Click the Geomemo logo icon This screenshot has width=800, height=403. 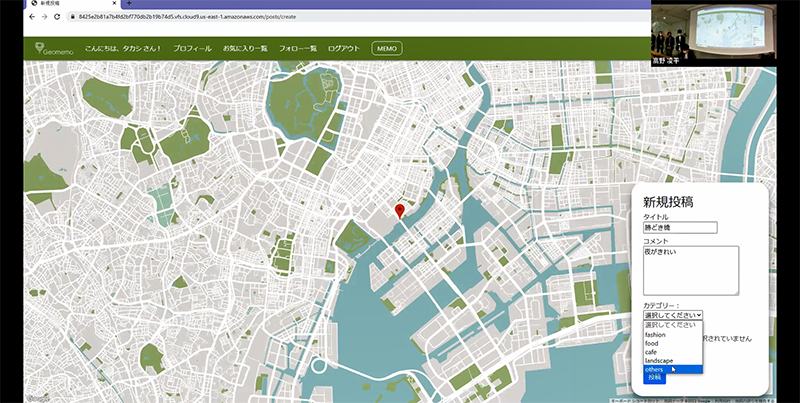40,46
